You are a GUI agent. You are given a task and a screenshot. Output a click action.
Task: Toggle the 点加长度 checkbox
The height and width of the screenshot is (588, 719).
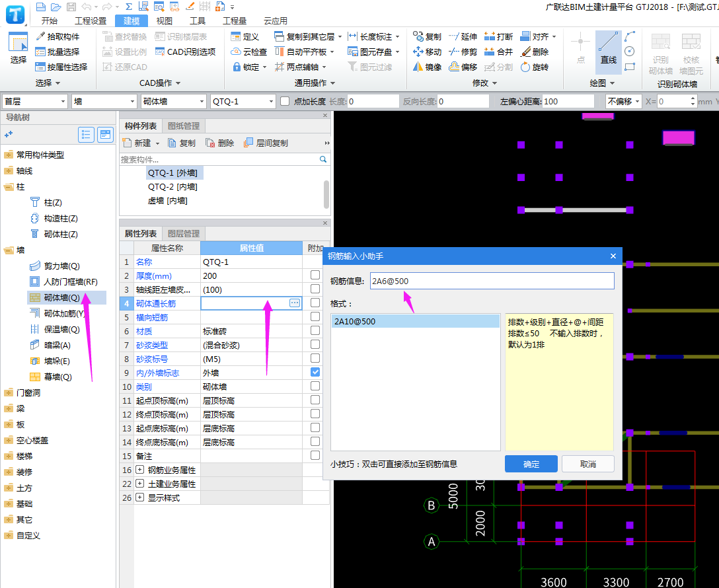tap(285, 101)
